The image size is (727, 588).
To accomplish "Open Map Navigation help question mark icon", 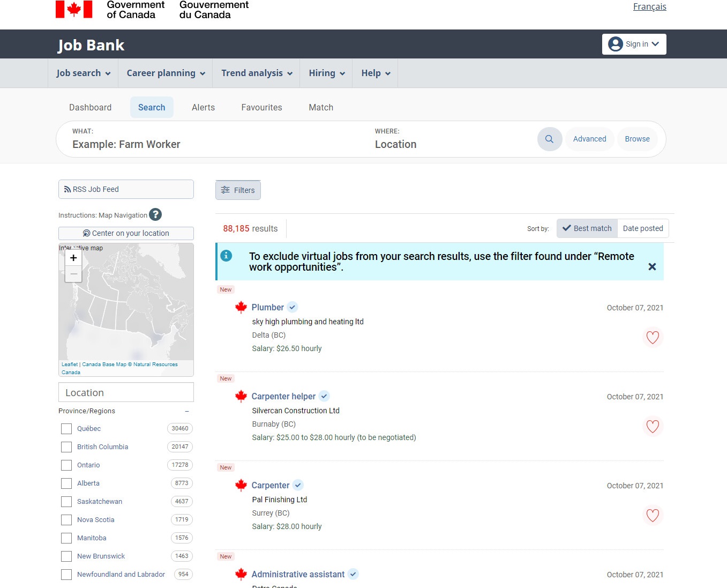I will 155,215.
